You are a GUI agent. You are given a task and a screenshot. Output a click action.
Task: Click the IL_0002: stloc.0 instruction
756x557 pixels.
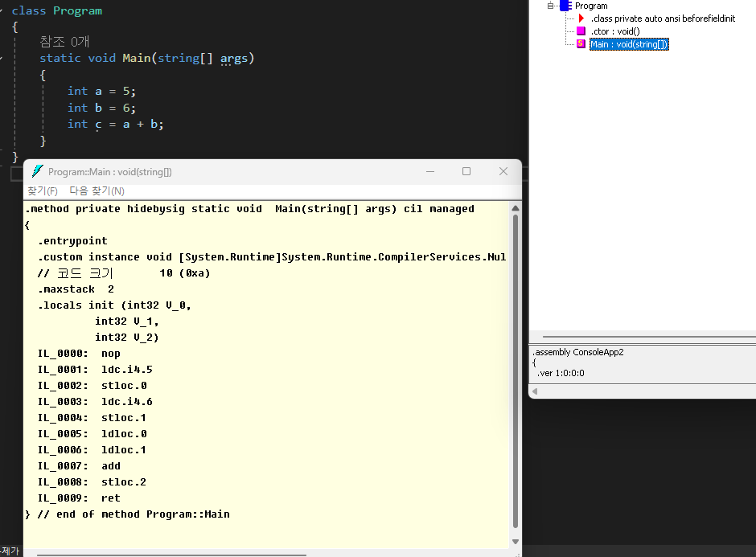click(x=92, y=386)
